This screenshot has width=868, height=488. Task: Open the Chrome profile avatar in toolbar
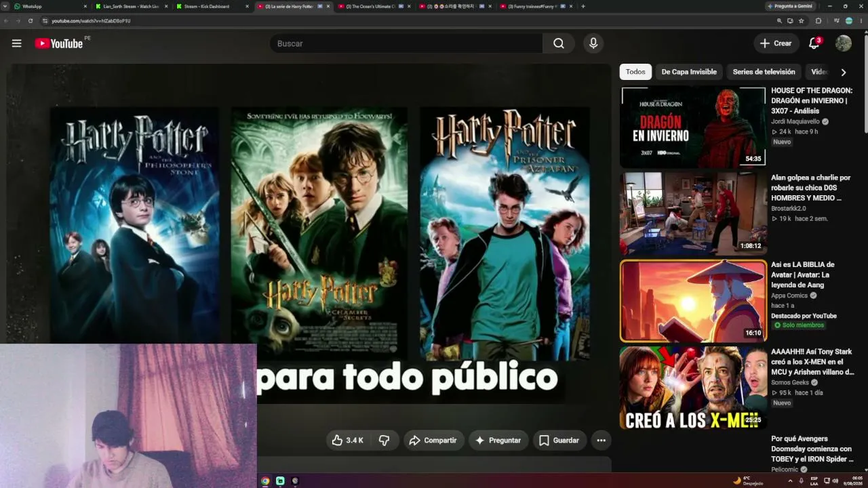tap(849, 21)
